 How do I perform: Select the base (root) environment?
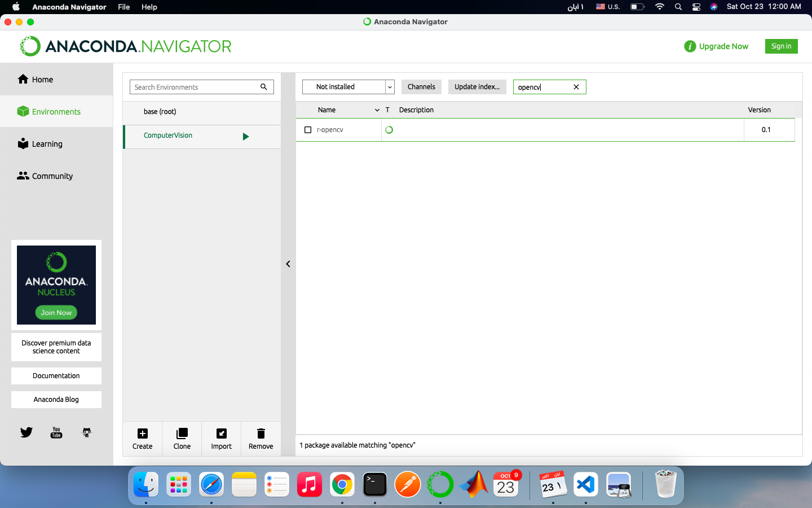point(202,112)
